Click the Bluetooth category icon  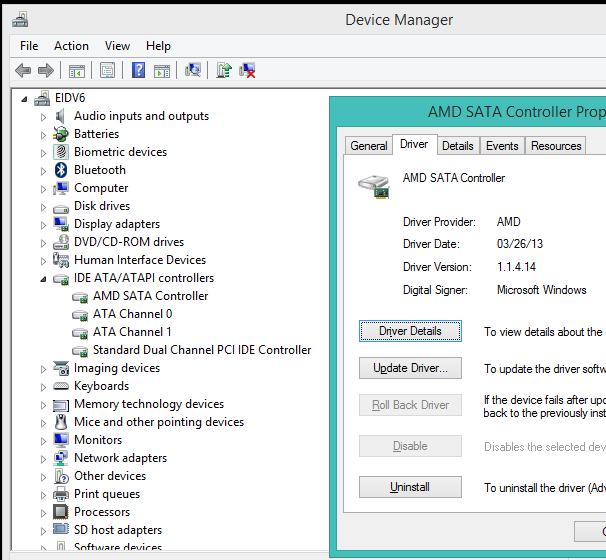(61, 170)
